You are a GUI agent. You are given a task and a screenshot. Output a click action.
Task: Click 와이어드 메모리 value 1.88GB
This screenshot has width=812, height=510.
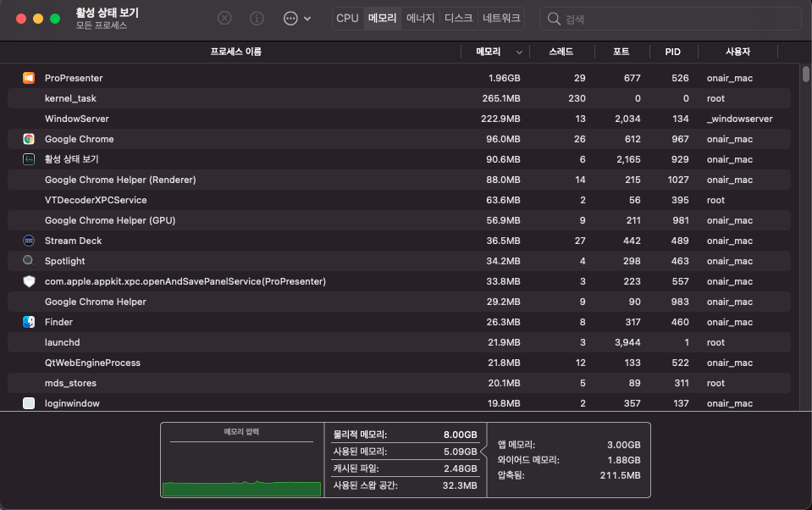[623, 460]
